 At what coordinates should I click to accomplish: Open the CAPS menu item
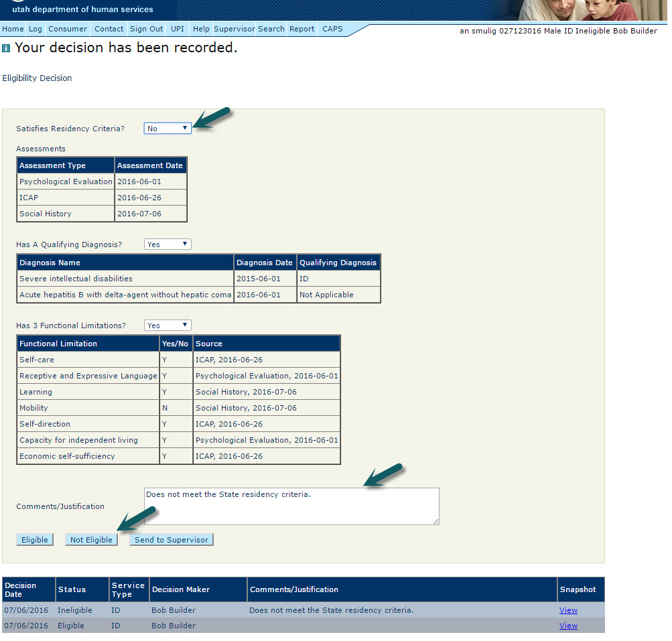pos(332,29)
